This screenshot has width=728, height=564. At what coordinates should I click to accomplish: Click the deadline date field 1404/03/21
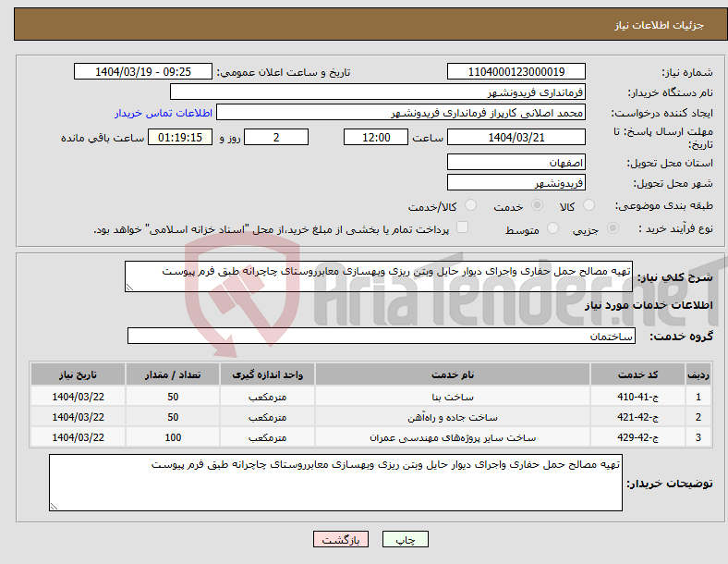516,137
